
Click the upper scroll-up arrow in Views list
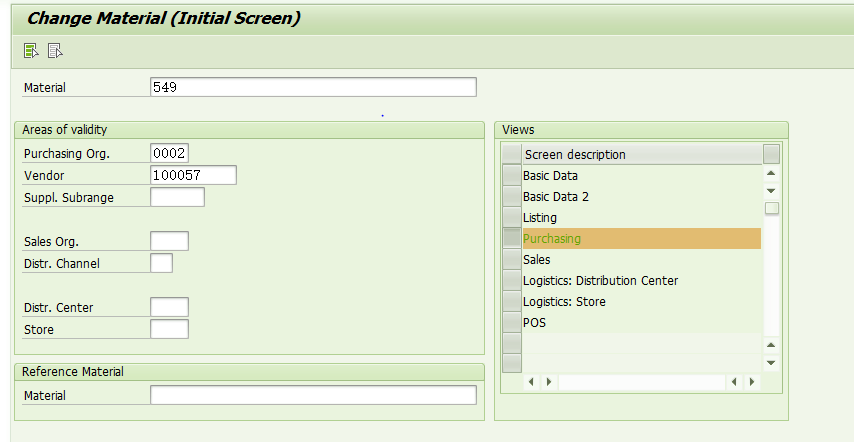(771, 174)
